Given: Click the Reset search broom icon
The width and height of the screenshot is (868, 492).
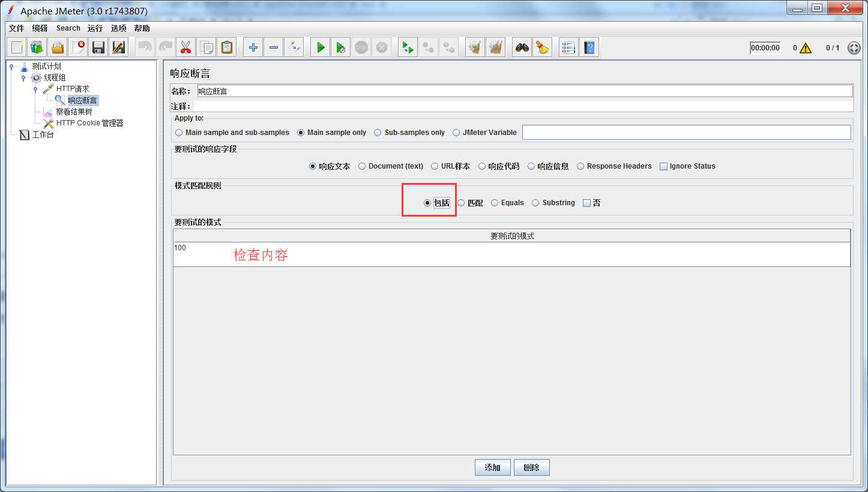Looking at the screenshot, I should tap(543, 47).
